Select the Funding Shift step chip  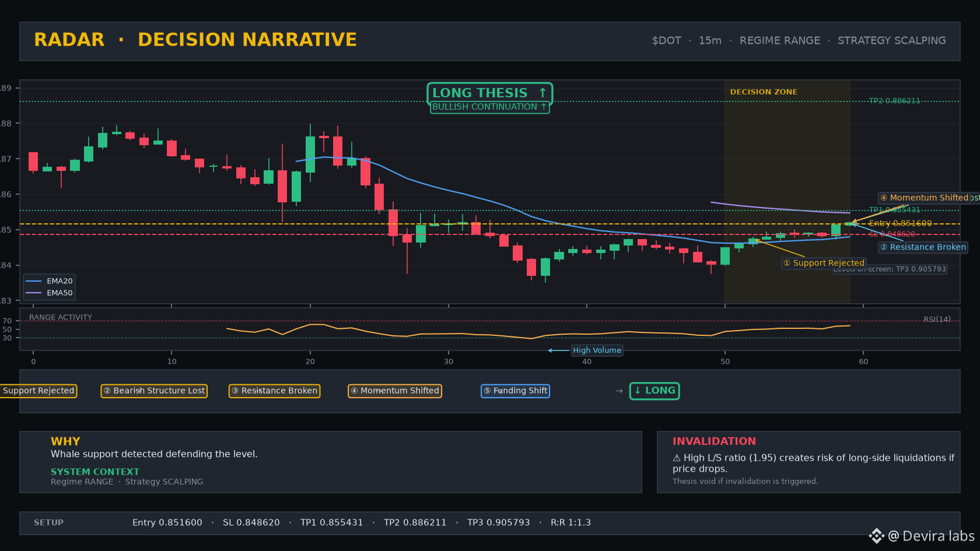pyautogui.click(x=515, y=391)
